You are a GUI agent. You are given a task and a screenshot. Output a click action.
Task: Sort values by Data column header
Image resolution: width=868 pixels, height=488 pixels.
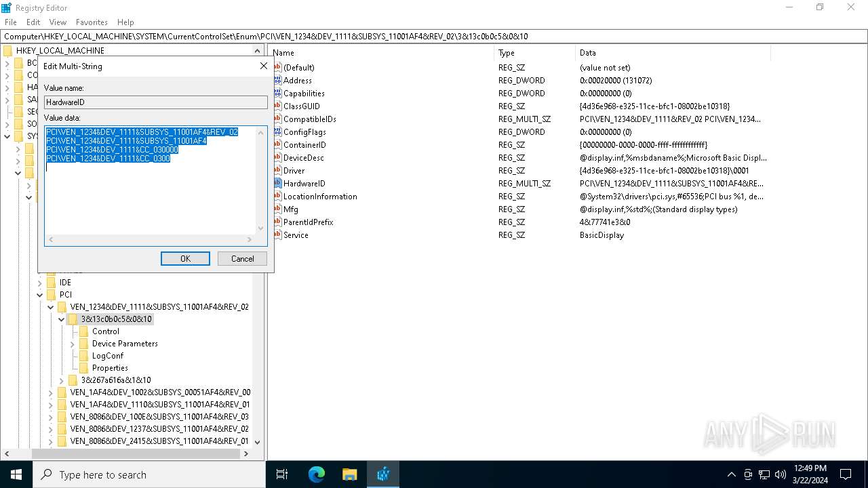(673, 52)
